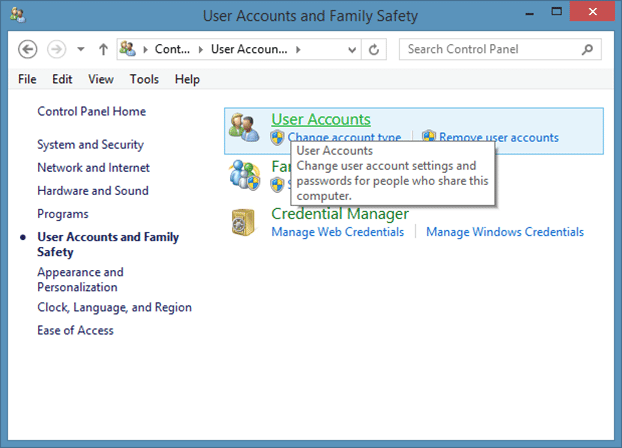Viewport: 622px width, 448px height.
Task: Select 'Cont...' breadcrumb in address bar
Action: pos(172,49)
